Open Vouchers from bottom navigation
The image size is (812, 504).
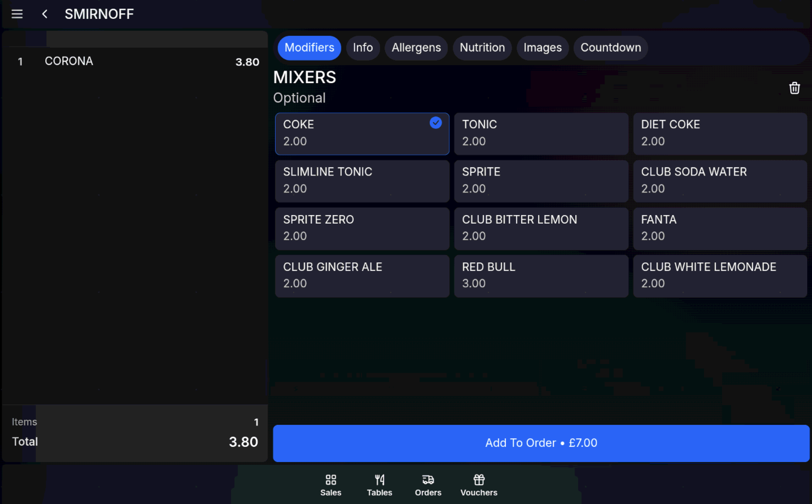[479, 485]
